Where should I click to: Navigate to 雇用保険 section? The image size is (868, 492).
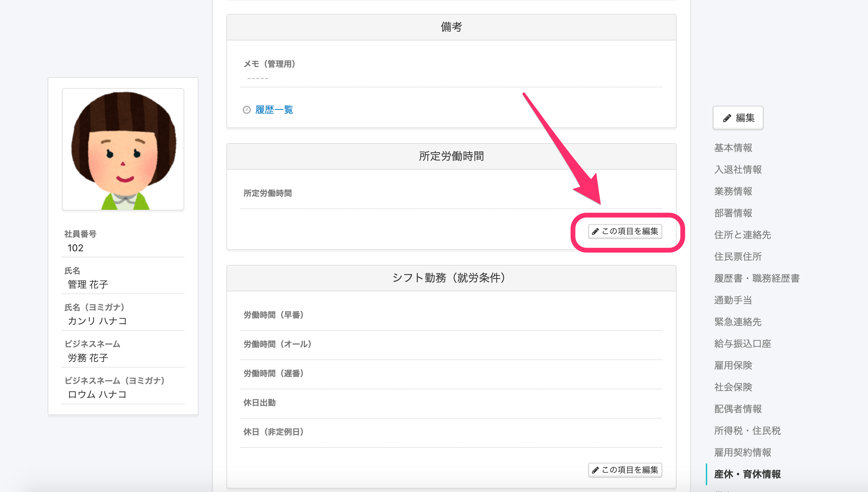point(733,366)
